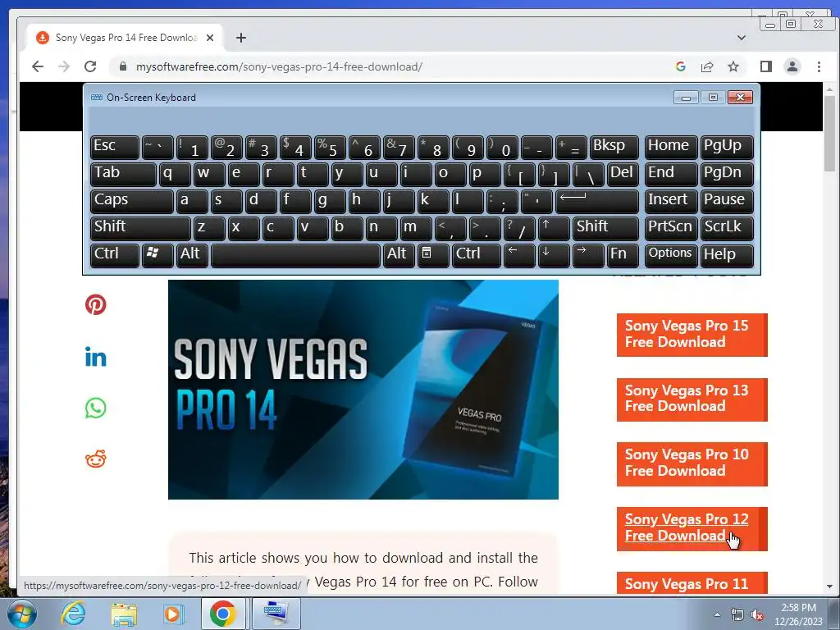Click the Tab key on On-Screen Keyboard
Screen dimensions: 840x630
point(123,174)
